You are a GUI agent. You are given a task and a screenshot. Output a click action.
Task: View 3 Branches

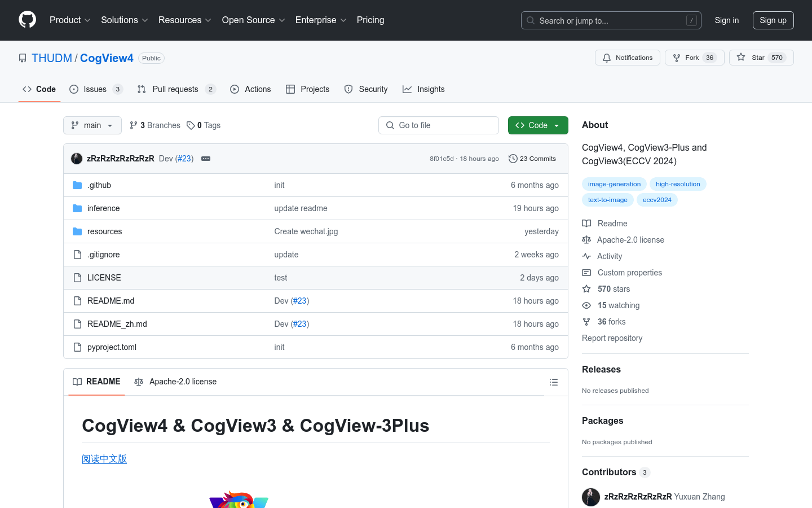point(155,125)
